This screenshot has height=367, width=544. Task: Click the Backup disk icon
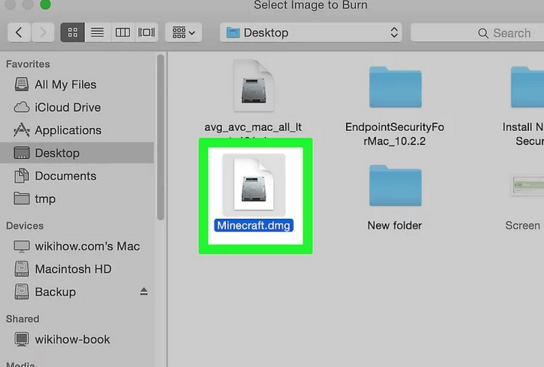[x=22, y=292]
